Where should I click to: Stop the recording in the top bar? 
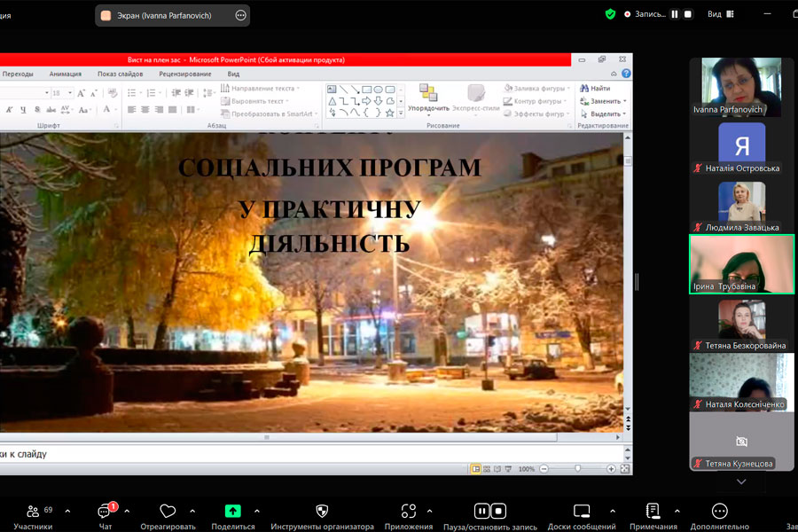tap(687, 14)
